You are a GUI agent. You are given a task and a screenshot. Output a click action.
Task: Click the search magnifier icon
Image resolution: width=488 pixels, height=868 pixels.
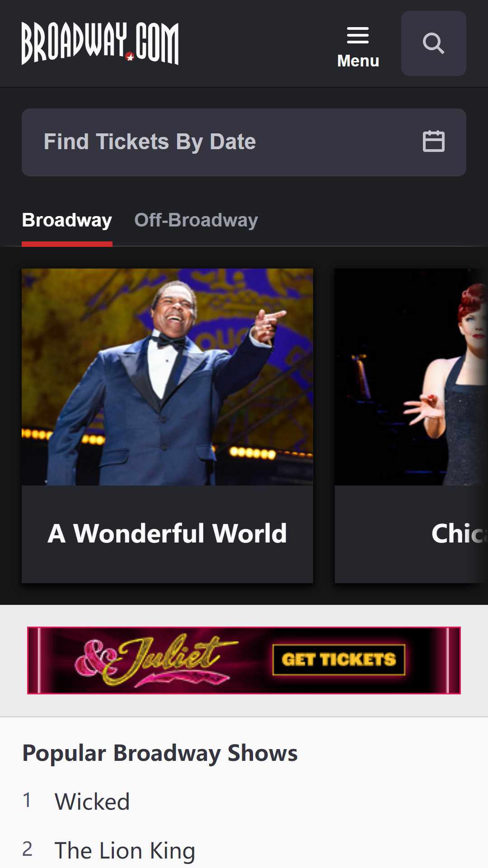(433, 43)
